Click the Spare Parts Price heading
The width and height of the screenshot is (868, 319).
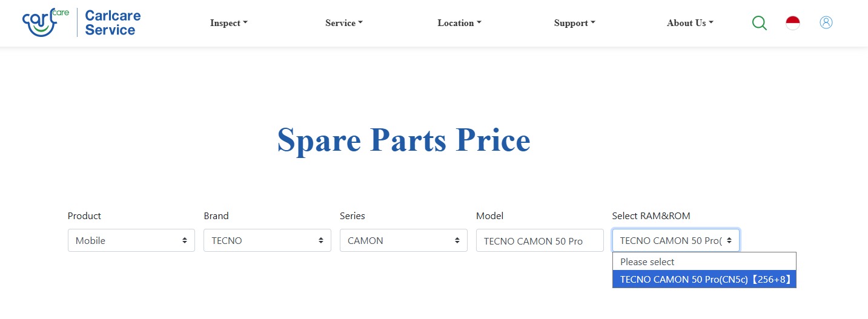pyautogui.click(x=403, y=140)
